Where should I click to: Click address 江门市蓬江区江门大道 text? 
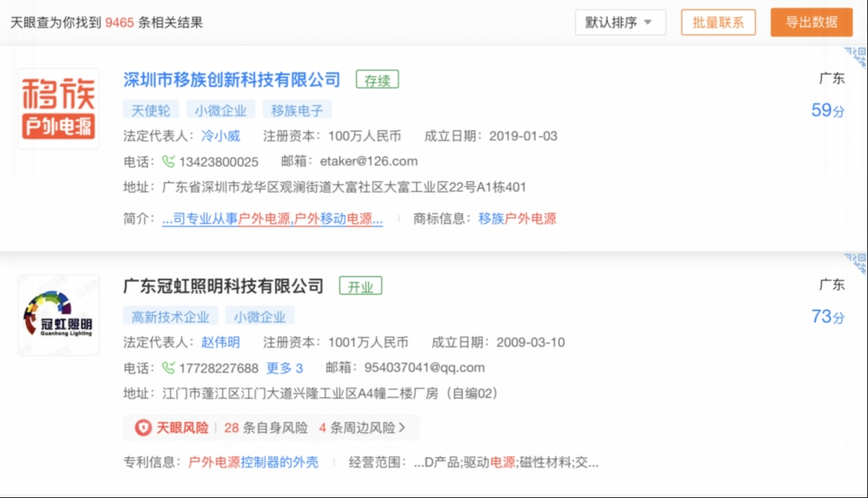(330, 393)
